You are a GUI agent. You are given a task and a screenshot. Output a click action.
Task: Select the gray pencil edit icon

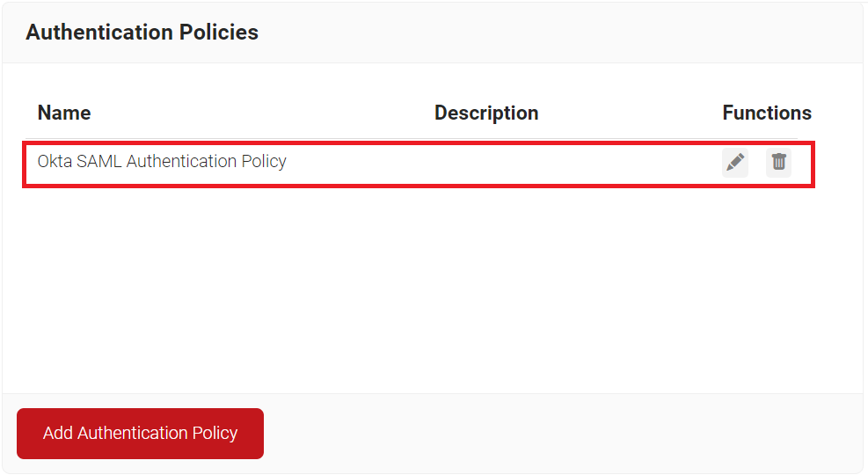pyautogui.click(x=734, y=162)
